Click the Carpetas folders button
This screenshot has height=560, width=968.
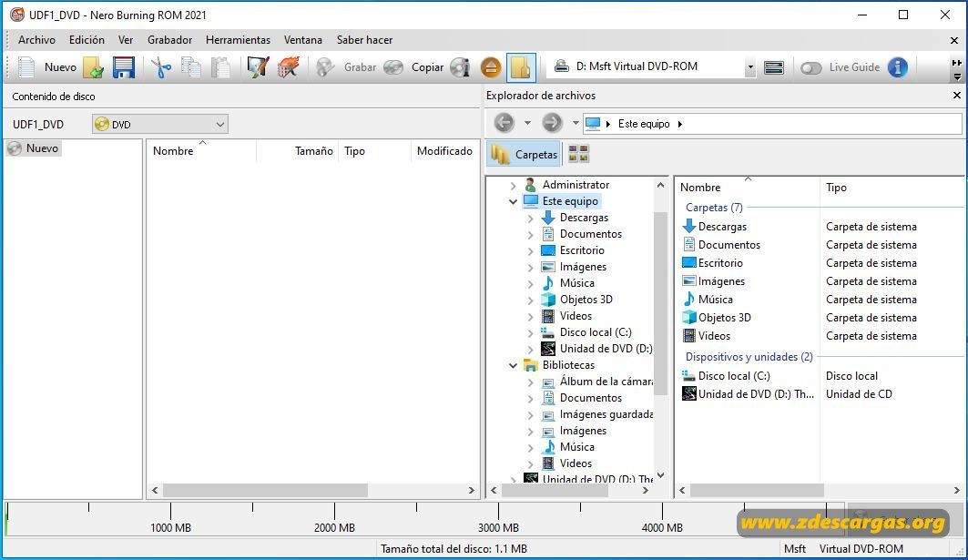pos(525,155)
